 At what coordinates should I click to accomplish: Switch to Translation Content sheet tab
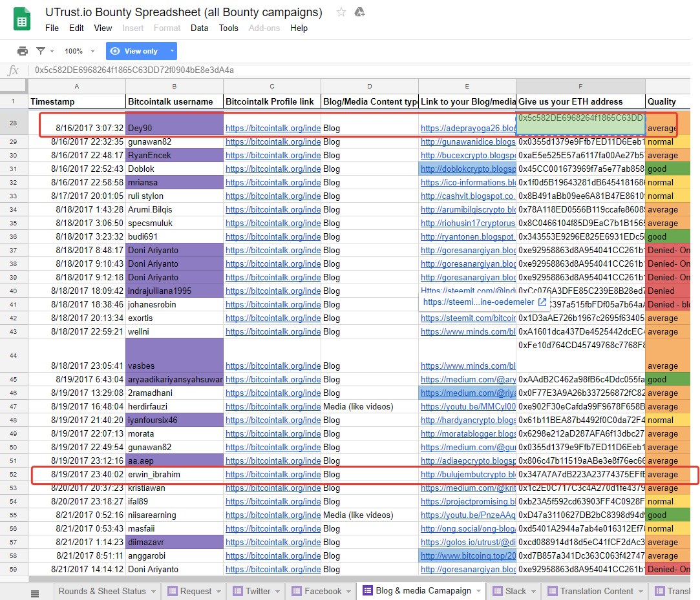tap(597, 591)
